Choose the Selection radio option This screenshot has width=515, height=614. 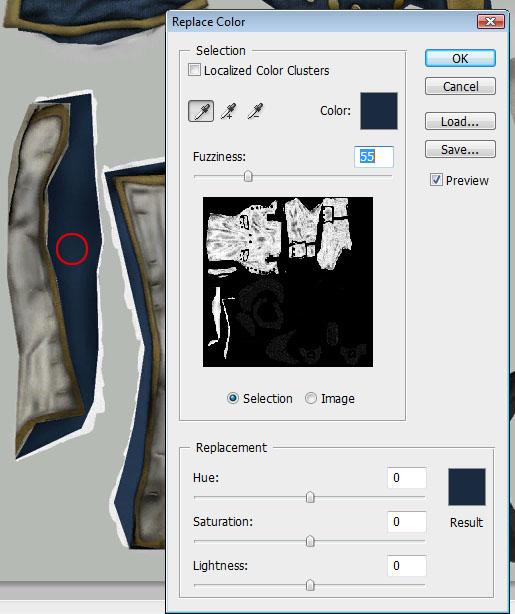point(233,398)
